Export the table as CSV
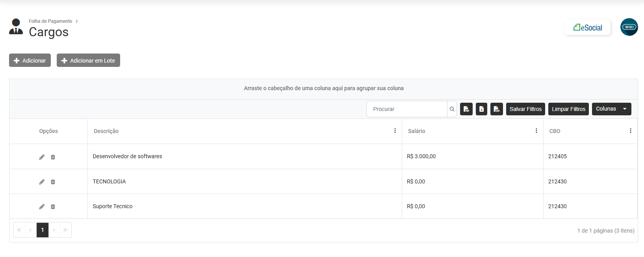Viewport: 644px width, 257px height. [496, 109]
